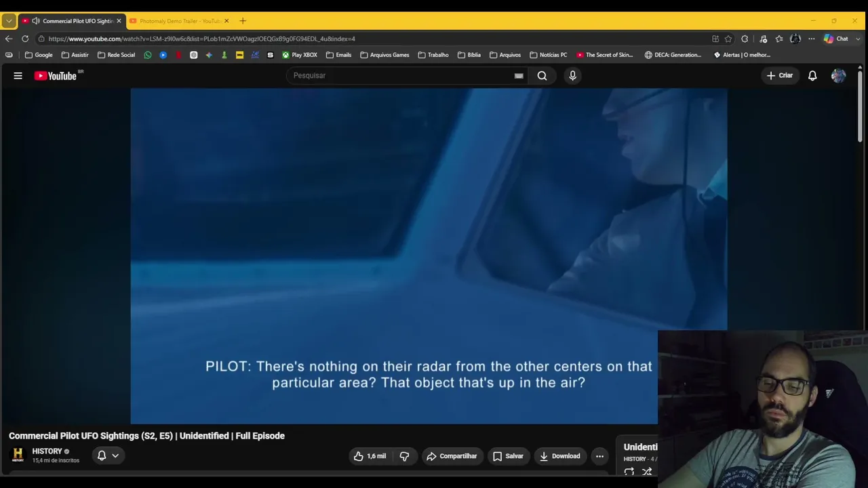Screen dimensions: 868x488
Task: Click the video title text
Action: pyautogui.click(x=146, y=436)
